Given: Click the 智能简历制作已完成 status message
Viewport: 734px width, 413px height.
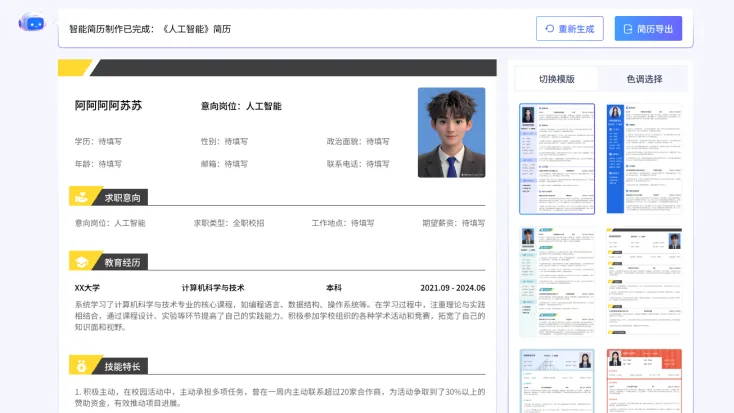Looking at the screenshot, I should click(150, 29).
